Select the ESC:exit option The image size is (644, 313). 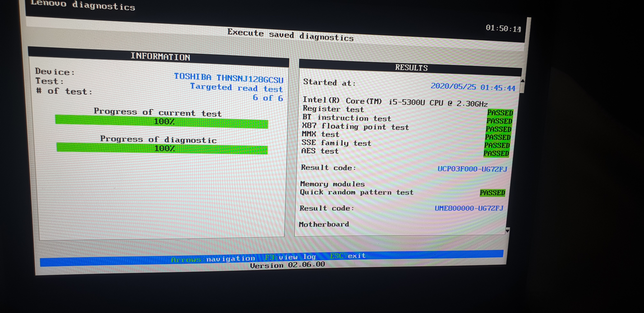348,256
